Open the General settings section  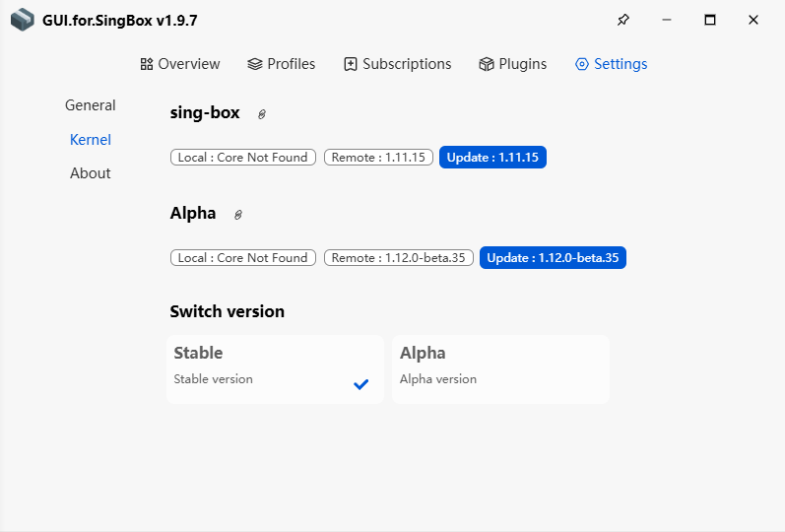point(90,105)
